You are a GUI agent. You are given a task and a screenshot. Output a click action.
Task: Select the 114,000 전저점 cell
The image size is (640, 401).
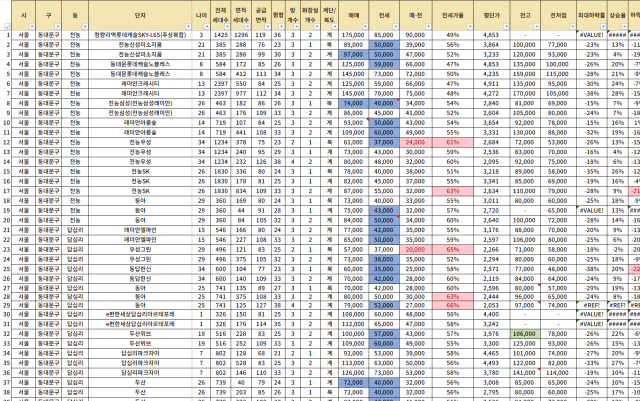[x=558, y=373]
